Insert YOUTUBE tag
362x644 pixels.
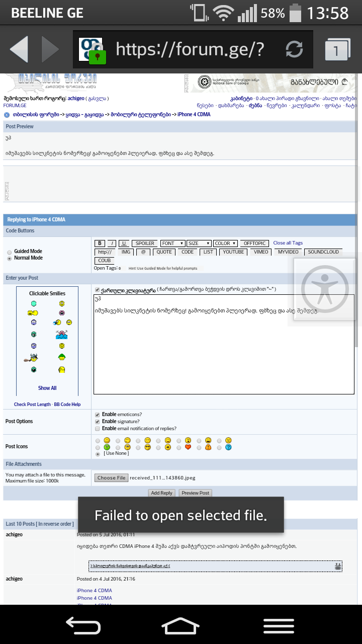point(233,252)
